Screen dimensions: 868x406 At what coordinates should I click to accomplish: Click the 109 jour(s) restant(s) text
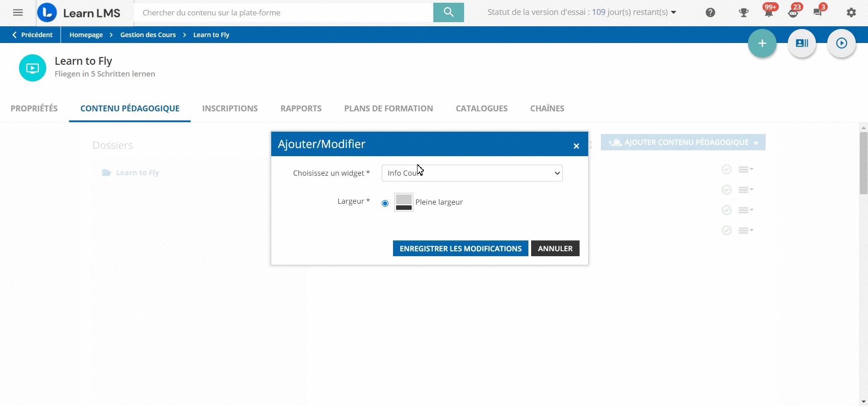[630, 12]
